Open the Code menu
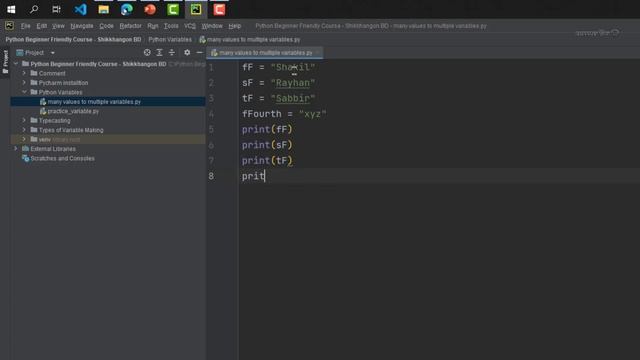640x360 pixels. (x=106, y=26)
